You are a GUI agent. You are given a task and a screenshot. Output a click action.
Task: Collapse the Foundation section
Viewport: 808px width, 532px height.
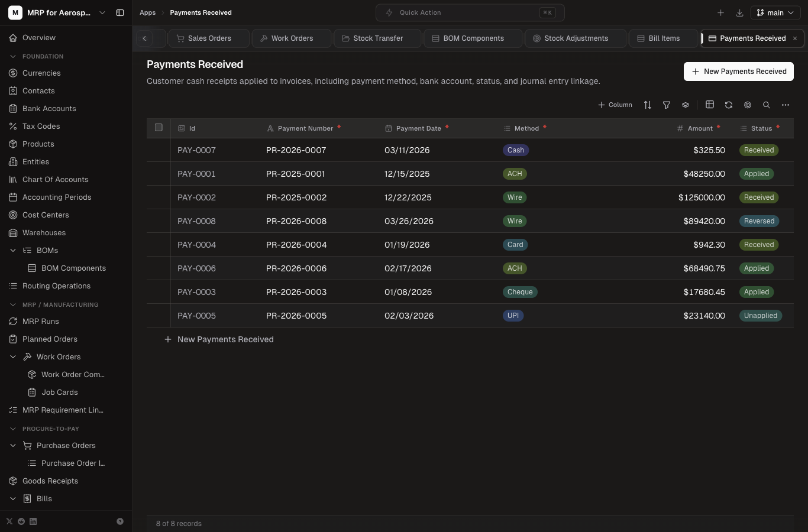click(13, 57)
